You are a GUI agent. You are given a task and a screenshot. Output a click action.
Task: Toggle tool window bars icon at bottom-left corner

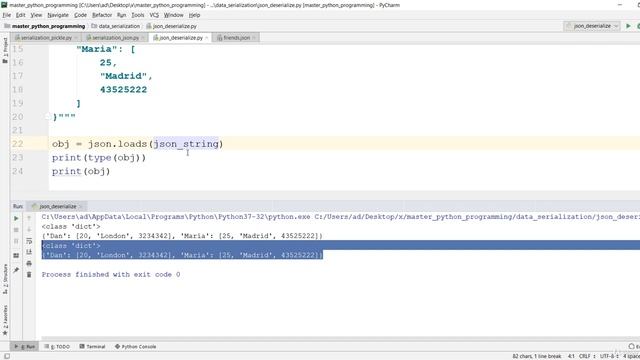pos(7,356)
